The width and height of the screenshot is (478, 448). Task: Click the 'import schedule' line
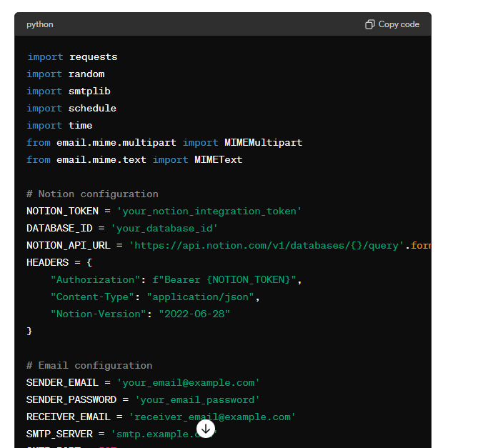click(71, 108)
